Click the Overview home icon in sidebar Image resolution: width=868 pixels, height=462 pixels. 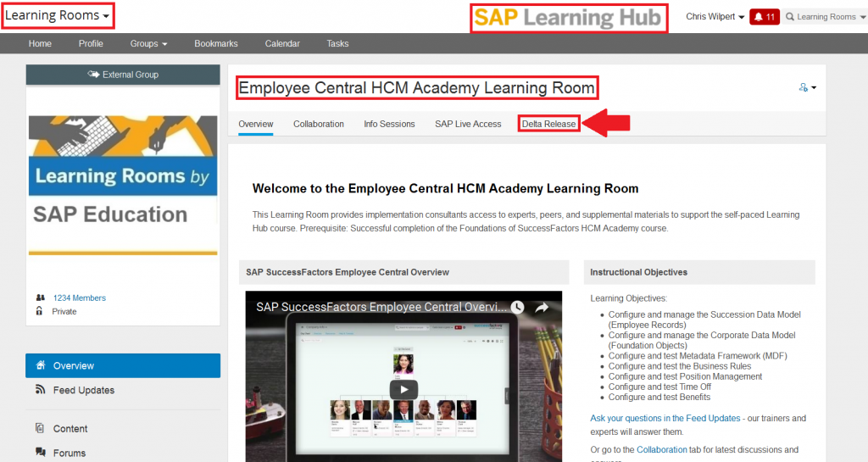(x=40, y=365)
